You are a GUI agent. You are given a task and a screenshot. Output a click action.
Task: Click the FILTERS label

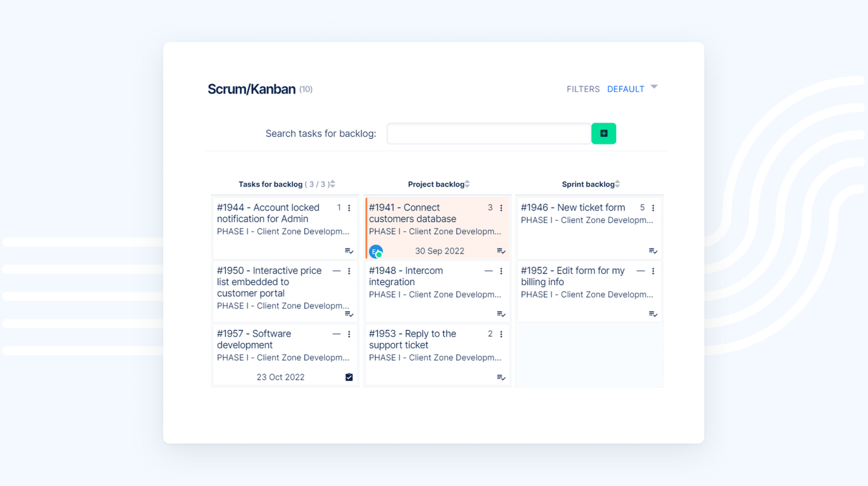pyautogui.click(x=583, y=89)
